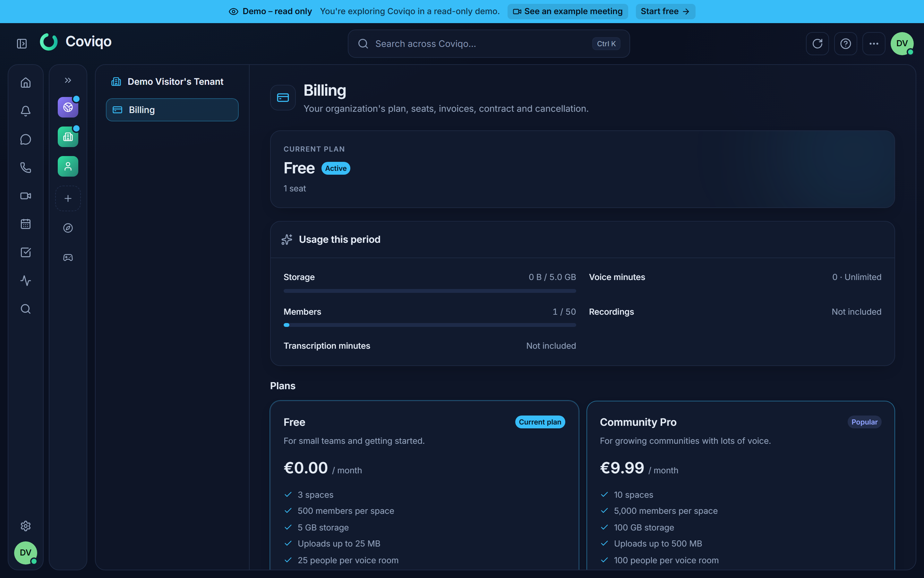Click the Storage usage progress bar
This screenshot has width=924, height=578.
pyautogui.click(x=430, y=291)
